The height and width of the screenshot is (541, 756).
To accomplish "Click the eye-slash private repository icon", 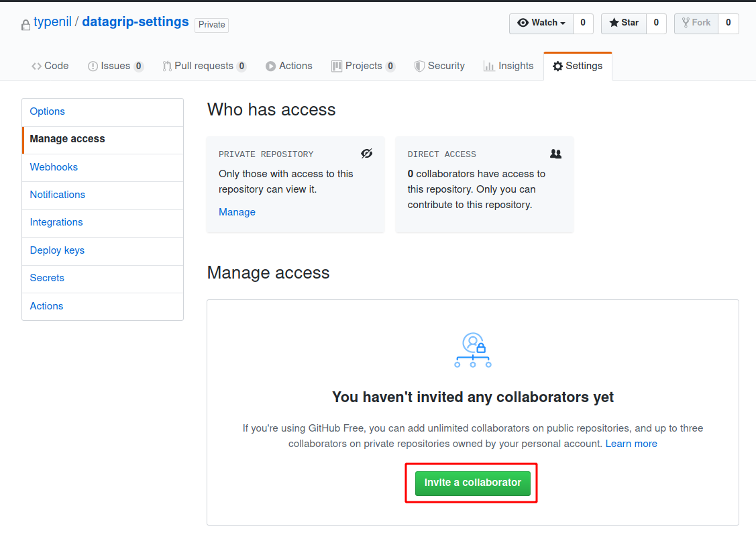I will pos(366,154).
